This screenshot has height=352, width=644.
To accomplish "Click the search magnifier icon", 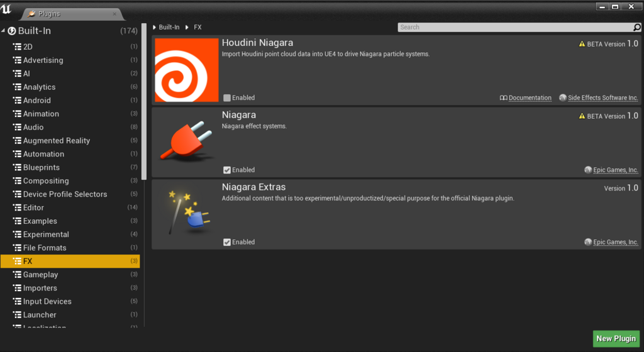I will click(637, 27).
